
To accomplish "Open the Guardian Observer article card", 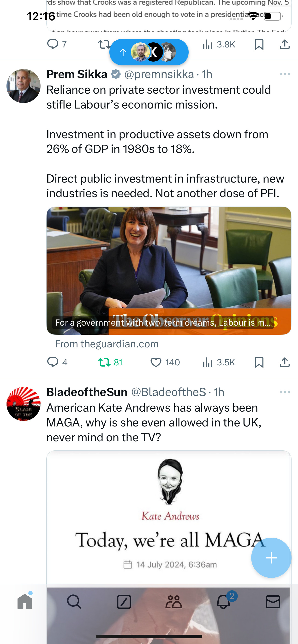I will pos(169,270).
